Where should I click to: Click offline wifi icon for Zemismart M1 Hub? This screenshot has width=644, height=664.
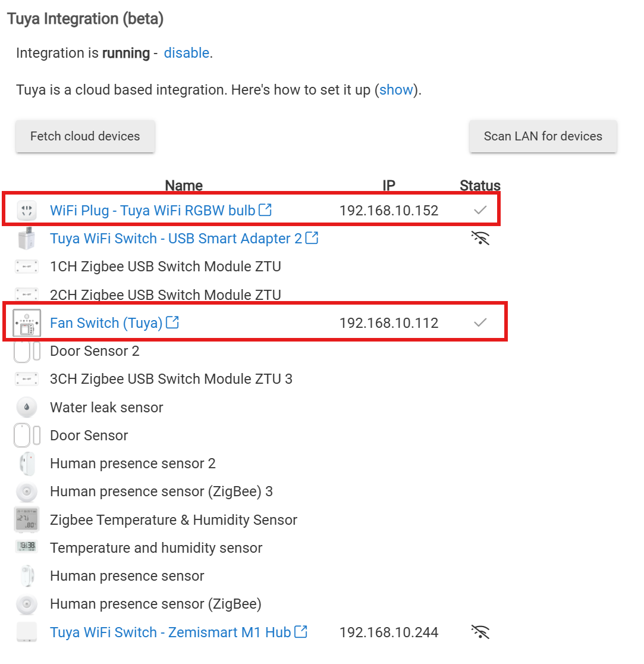tap(480, 632)
